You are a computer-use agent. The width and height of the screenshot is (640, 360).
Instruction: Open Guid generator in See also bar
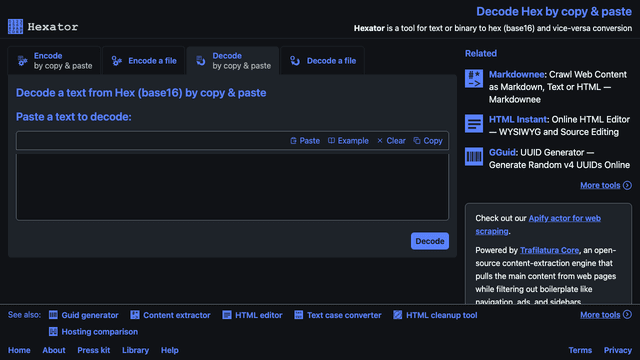pos(90,315)
